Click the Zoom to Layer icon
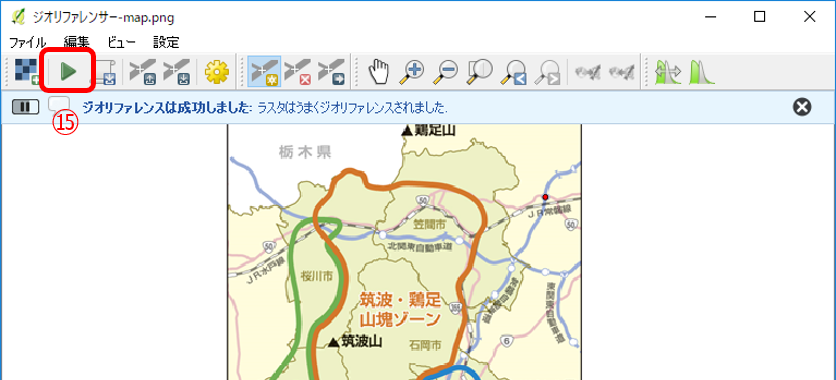The width and height of the screenshot is (836, 380). [x=479, y=71]
